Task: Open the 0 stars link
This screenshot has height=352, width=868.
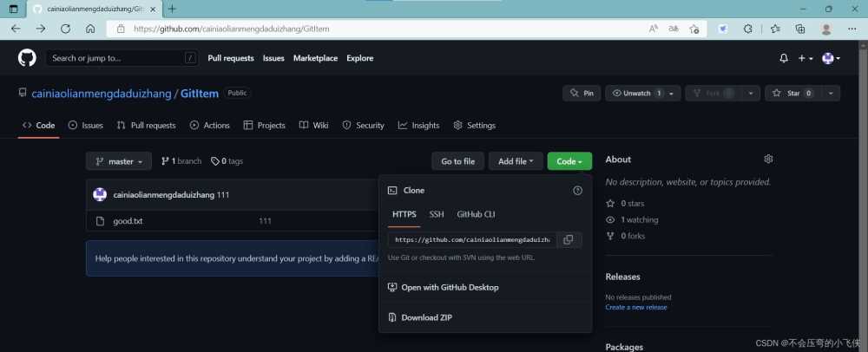Action: pos(625,204)
